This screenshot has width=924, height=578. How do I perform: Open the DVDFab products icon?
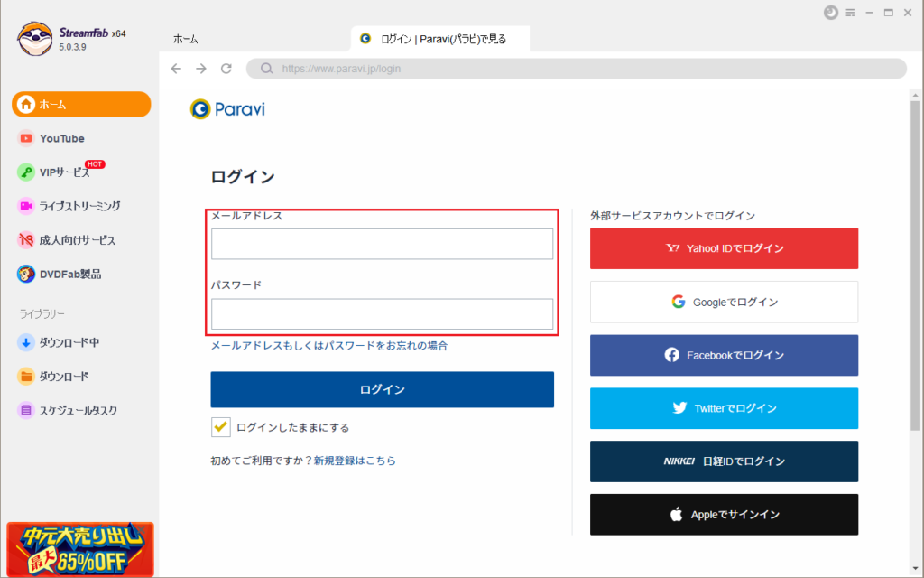point(26,274)
